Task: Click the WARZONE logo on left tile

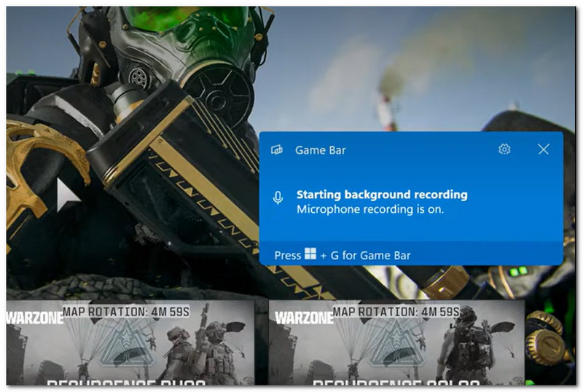Action: tap(34, 318)
